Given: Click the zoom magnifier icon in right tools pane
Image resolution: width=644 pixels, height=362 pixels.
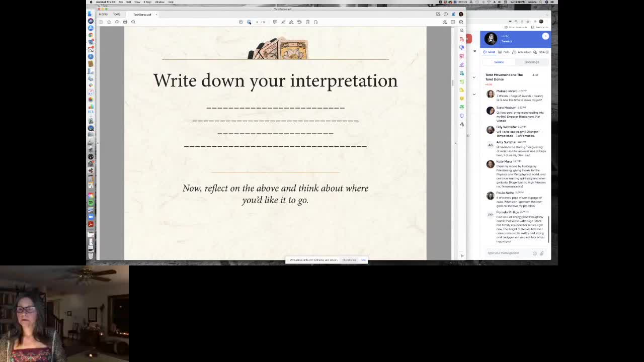Looking at the screenshot, I should (461, 31).
